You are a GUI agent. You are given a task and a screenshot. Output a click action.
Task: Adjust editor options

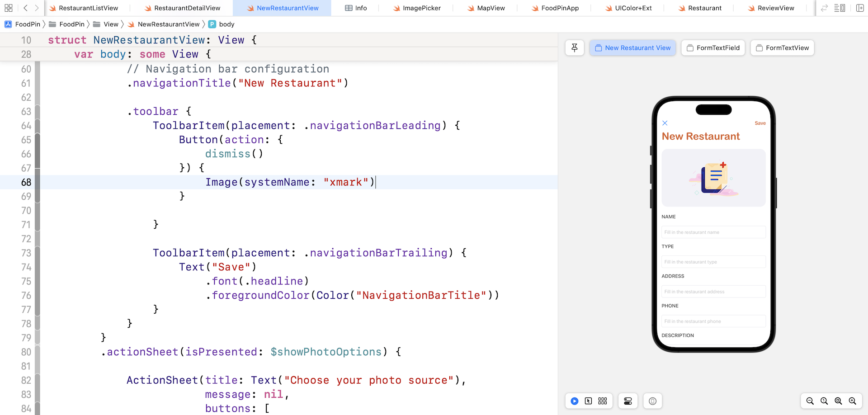click(x=840, y=8)
